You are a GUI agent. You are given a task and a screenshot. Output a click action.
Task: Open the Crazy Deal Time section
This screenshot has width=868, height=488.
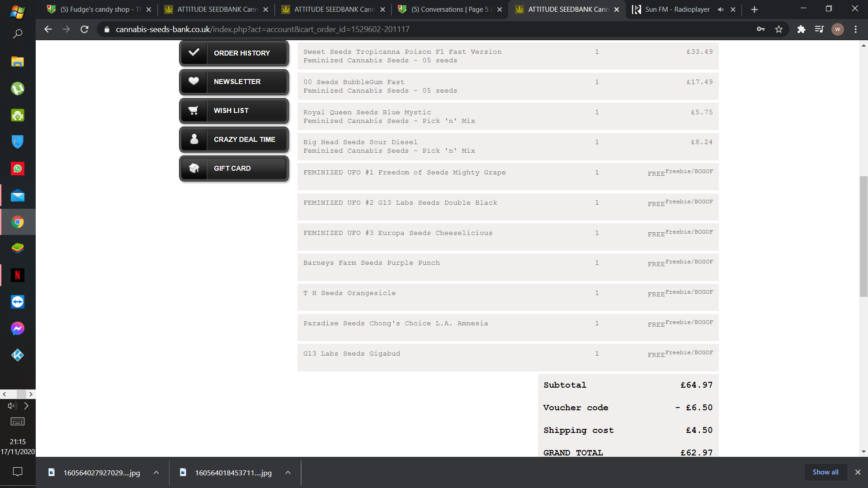(x=234, y=140)
